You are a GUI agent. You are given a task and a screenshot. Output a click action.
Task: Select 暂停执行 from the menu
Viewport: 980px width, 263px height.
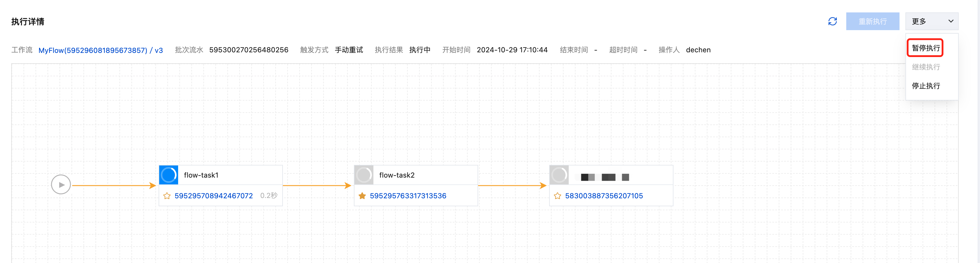(x=926, y=48)
